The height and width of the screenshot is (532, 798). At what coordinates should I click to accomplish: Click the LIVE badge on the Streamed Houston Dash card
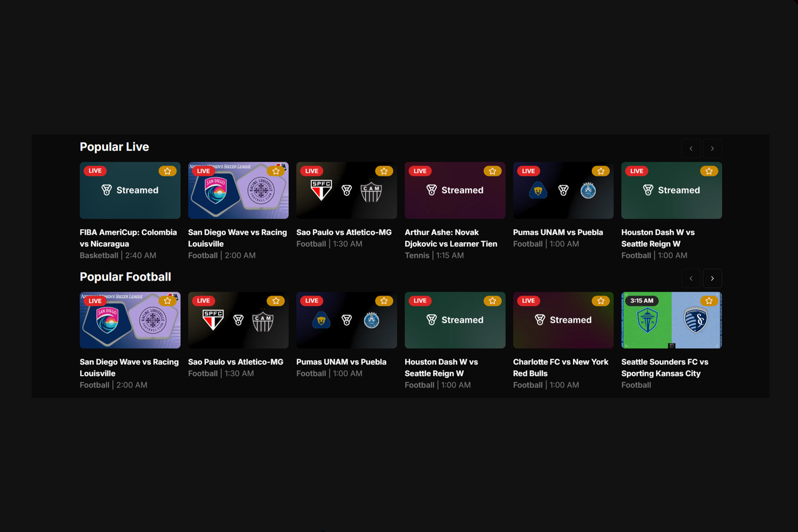click(x=419, y=300)
